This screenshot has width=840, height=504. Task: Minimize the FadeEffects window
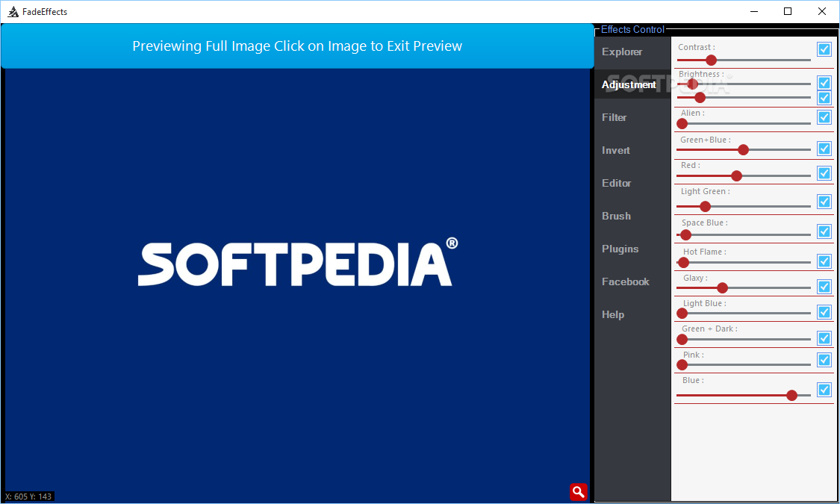click(x=753, y=11)
